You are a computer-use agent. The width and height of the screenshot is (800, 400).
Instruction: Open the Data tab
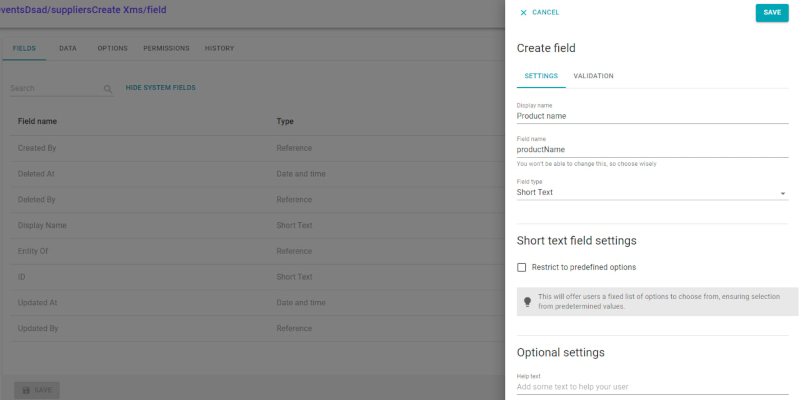click(68, 48)
